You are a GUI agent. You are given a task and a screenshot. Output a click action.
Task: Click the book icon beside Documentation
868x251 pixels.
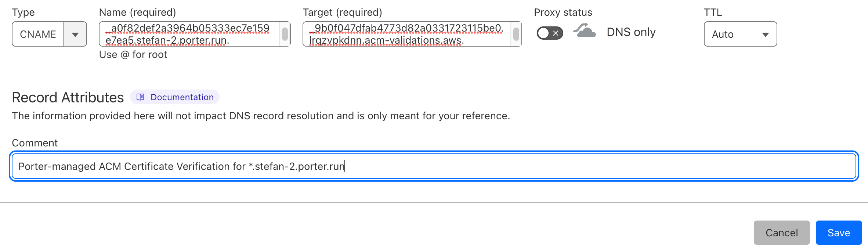[x=141, y=97]
